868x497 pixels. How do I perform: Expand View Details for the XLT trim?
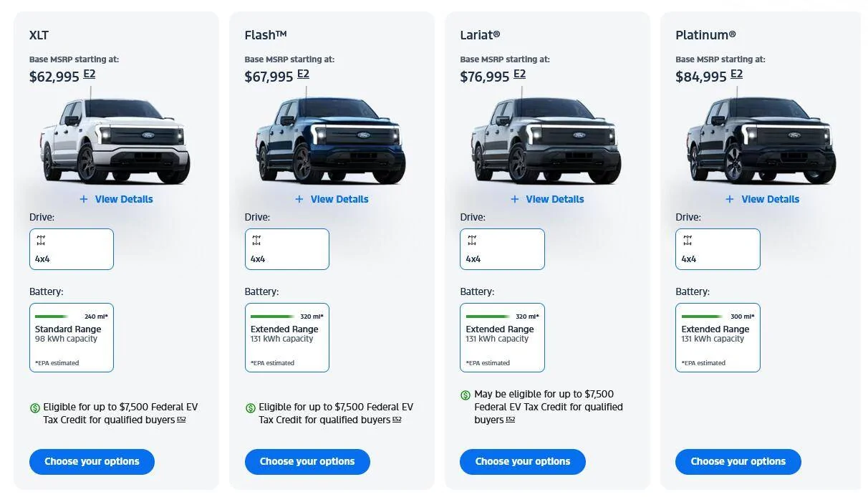116,199
